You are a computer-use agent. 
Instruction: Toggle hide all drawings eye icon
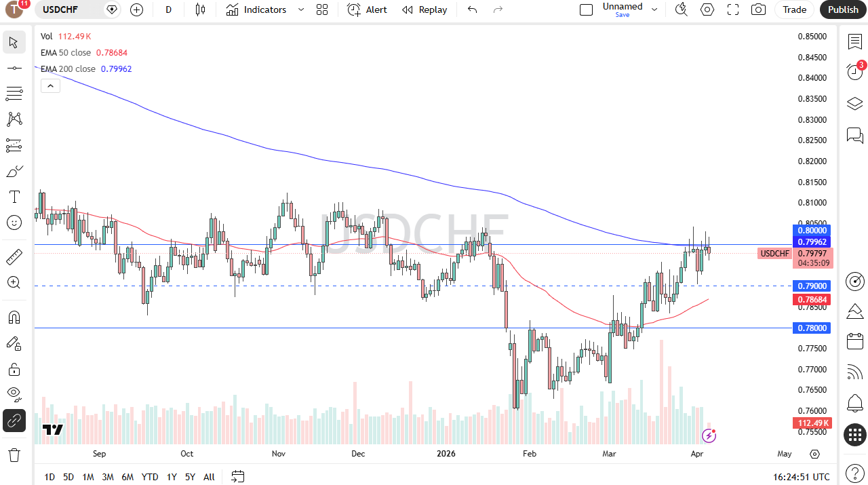tap(14, 394)
